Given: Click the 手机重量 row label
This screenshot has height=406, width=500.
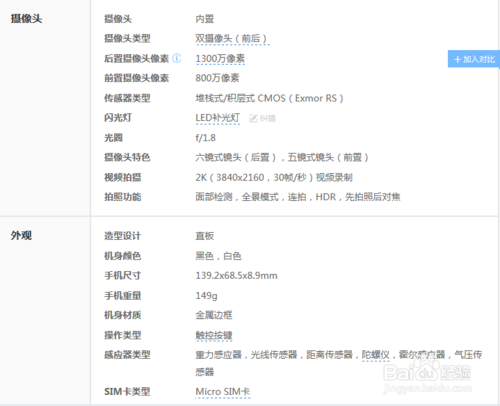Looking at the screenshot, I should click(x=123, y=296).
